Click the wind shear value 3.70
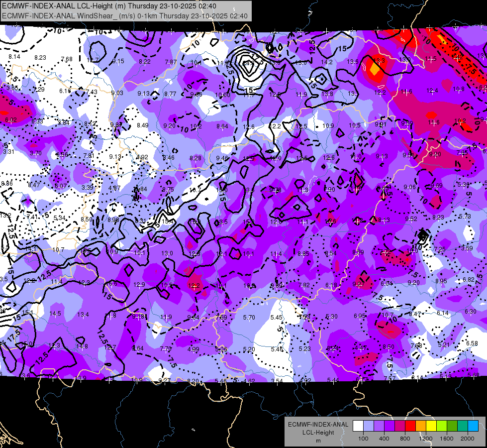Image resolution: width=487 pixels, height=448 pixels. click(36, 153)
